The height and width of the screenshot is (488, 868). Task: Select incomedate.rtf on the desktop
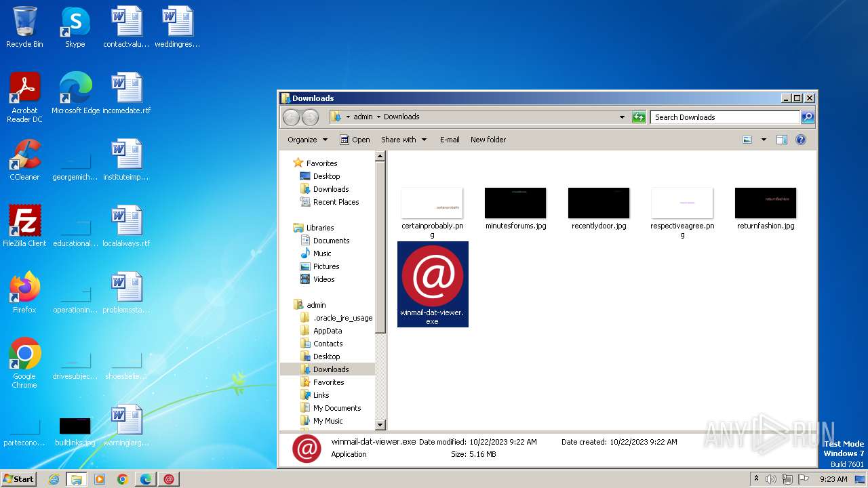point(127,94)
